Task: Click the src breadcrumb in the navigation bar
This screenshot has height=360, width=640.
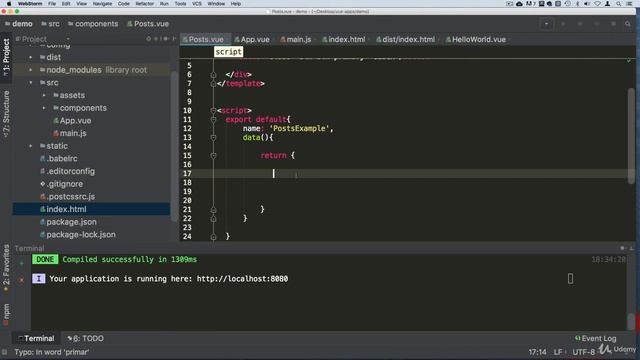Action: click(50, 24)
